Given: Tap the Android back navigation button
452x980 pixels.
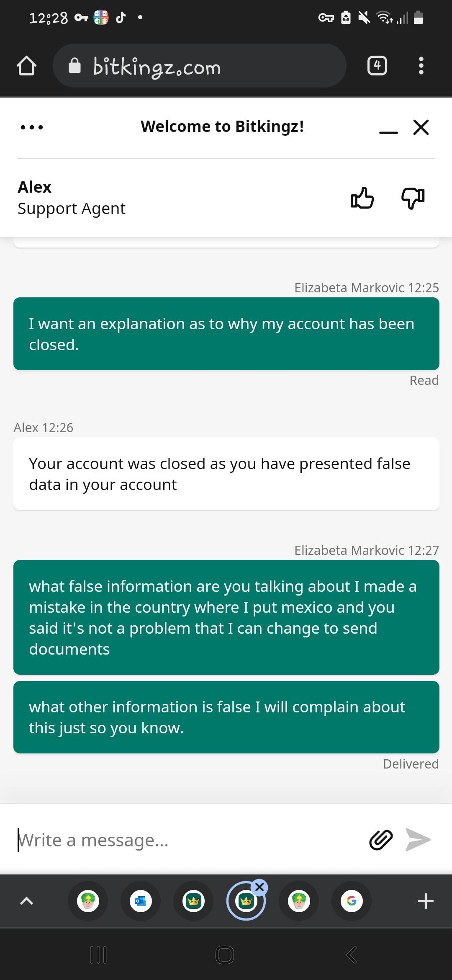Looking at the screenshot, I should point(352,955).
